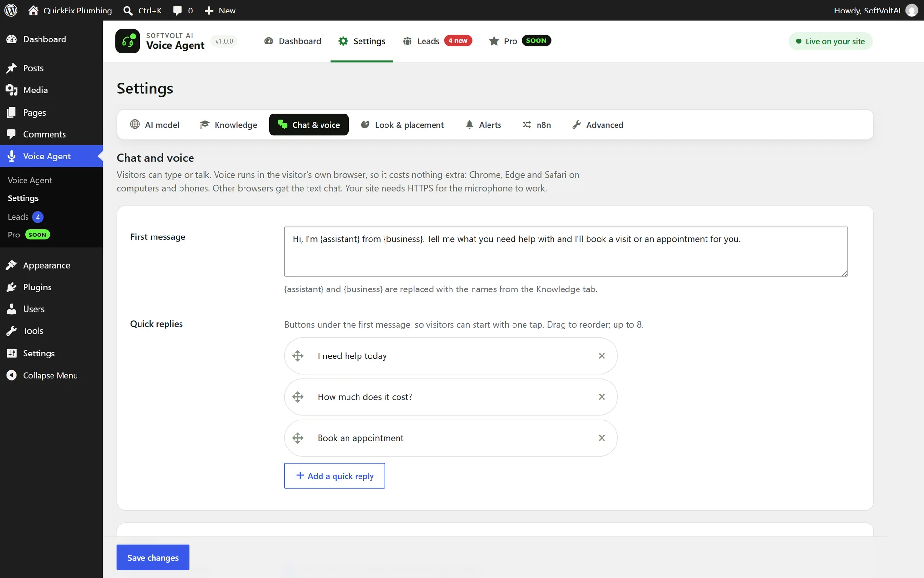Switch to the Look & placement tab
924x578 pixels.
tap(402, 125)
